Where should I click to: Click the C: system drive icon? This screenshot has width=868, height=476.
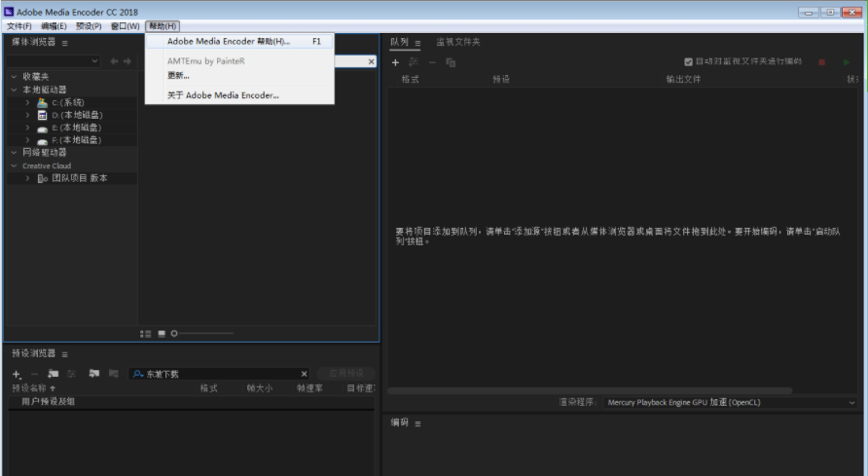click(42, 102)
